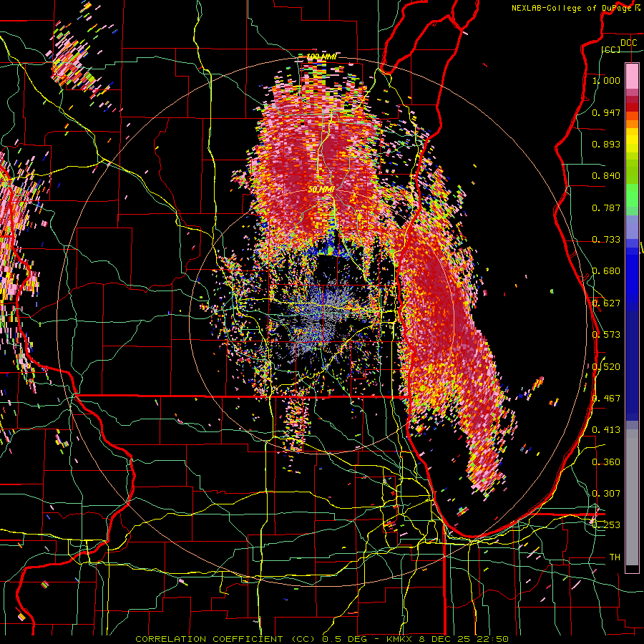Select the 0.253 legend value

pyautogui.click(x=606, y=525)
